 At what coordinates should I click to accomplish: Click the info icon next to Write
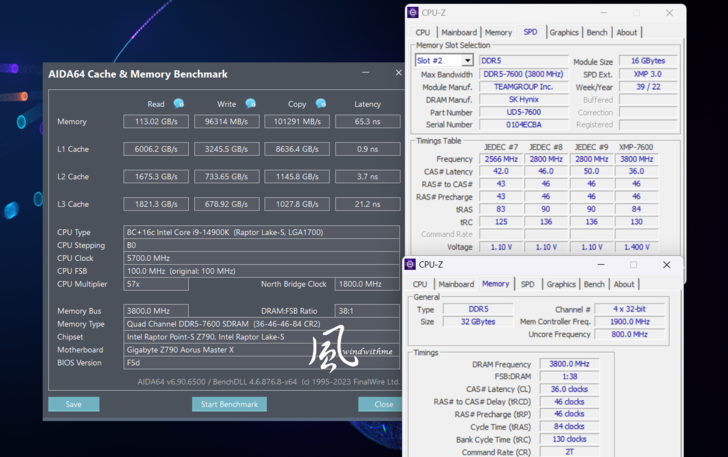[250, 104]
